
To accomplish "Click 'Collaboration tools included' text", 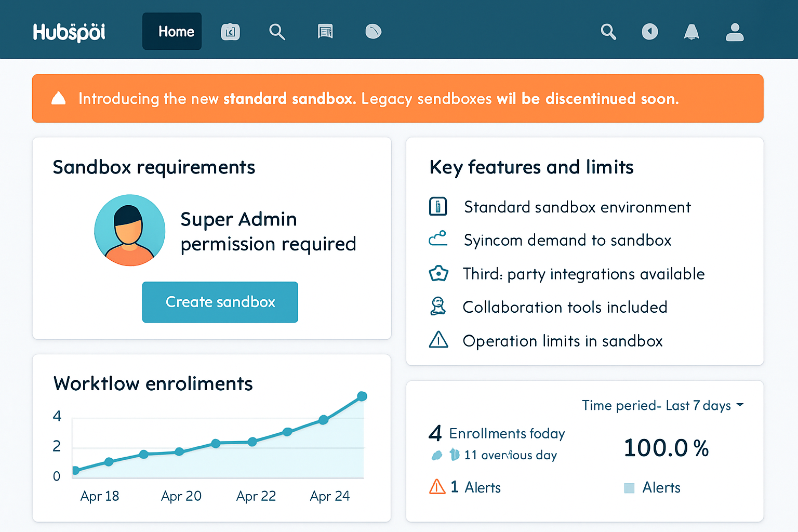I will click(565, 307).
